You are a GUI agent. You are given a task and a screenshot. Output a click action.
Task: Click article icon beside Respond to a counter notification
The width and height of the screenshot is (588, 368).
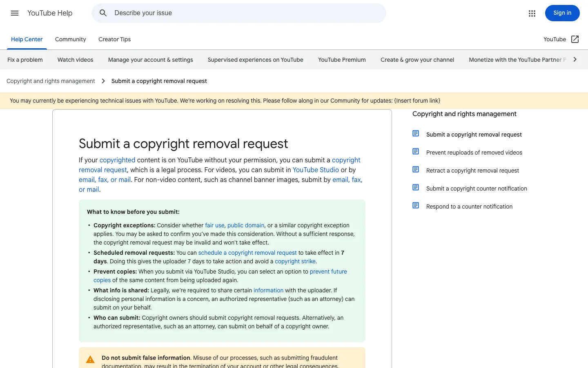pos(416,206)
